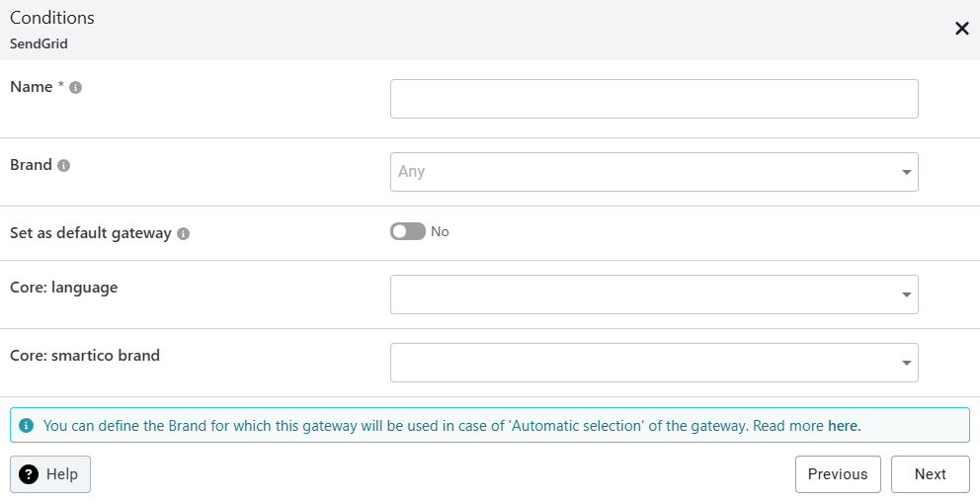Viewport: 980px width, 503px height.
Task: Click the info icon in the blue notice bar
Action: [26, 426]
